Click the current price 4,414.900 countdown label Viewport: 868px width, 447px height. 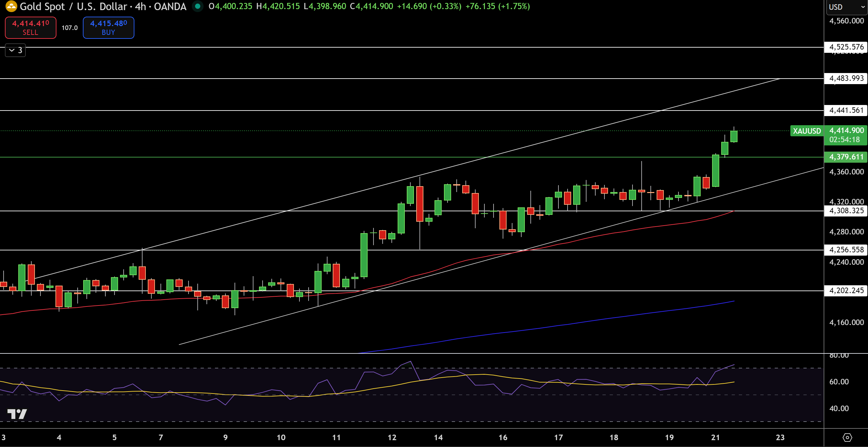pyautogui.click(x=846, y=135)
